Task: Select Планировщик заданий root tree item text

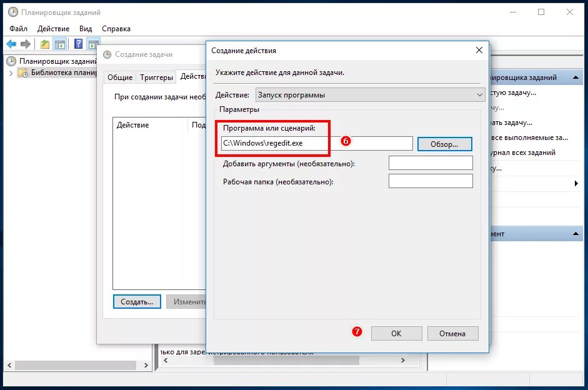Action: point(58,61)
